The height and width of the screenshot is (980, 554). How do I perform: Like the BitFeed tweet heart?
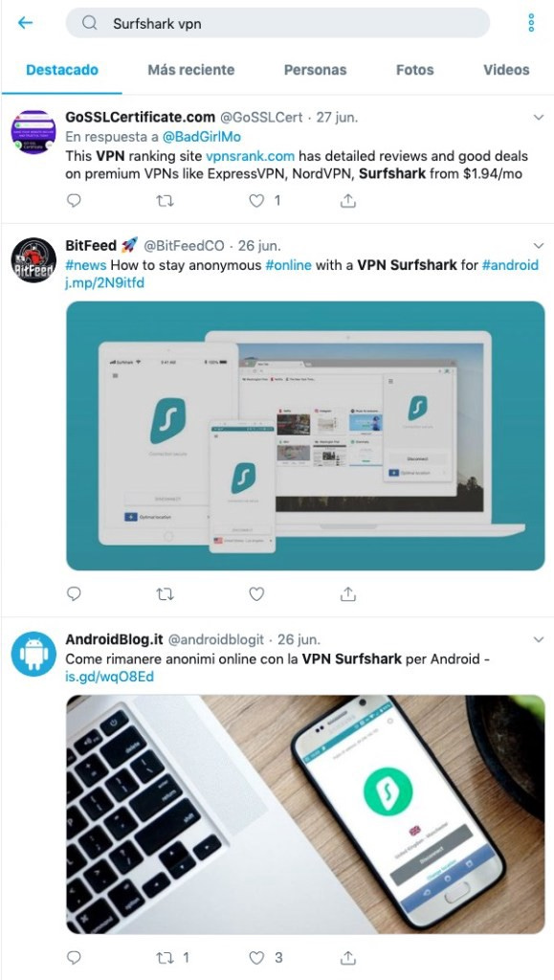click(x=256, y=593)
